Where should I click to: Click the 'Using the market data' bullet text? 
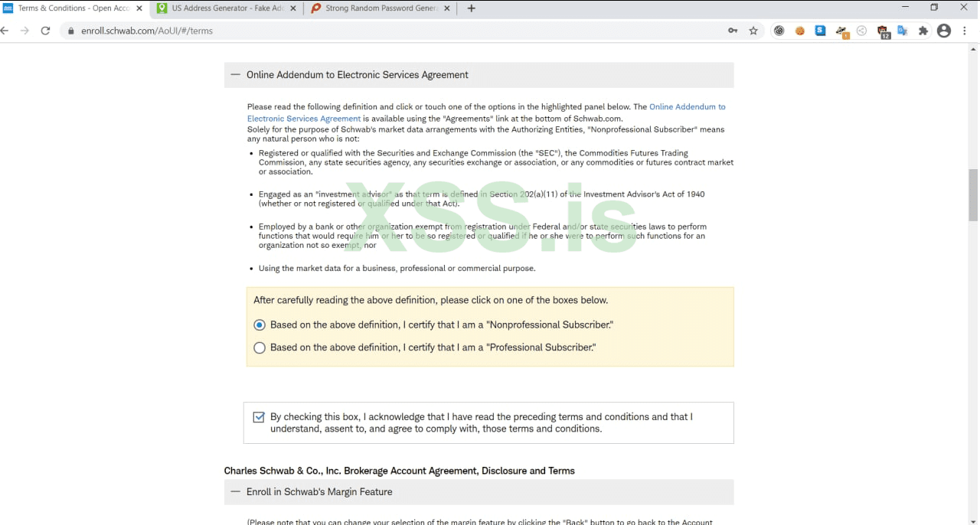[397, 269]
